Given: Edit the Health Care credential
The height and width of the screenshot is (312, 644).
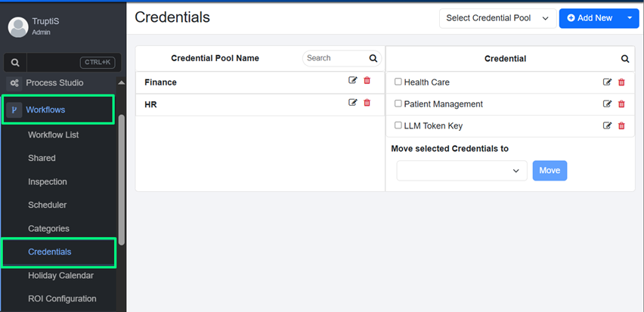Looking at the screenshot, I should 607,82.
